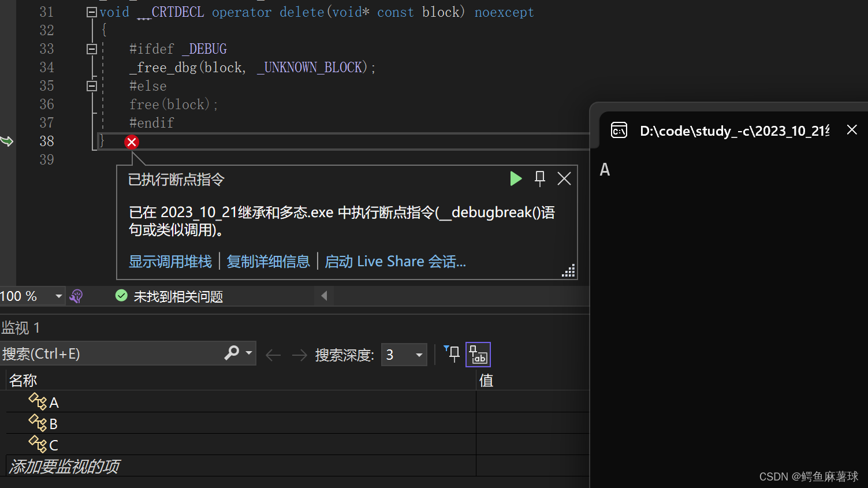Click the #endif directive on line 37

point(151,123)
